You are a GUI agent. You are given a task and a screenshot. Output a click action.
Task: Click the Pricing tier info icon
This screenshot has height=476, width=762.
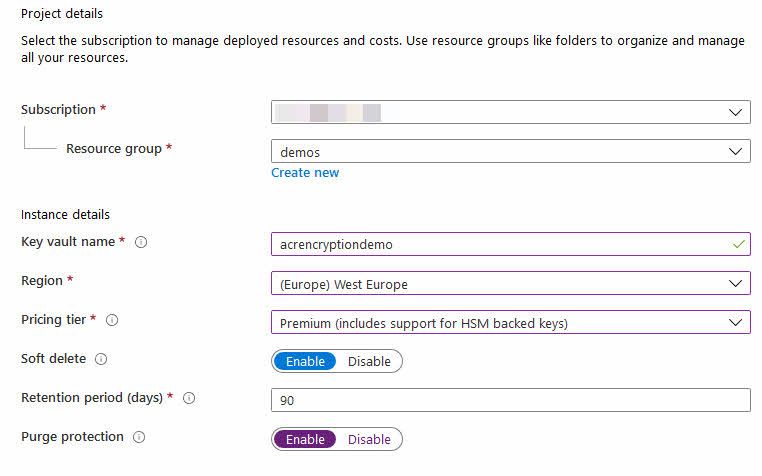tap(112, 320)
